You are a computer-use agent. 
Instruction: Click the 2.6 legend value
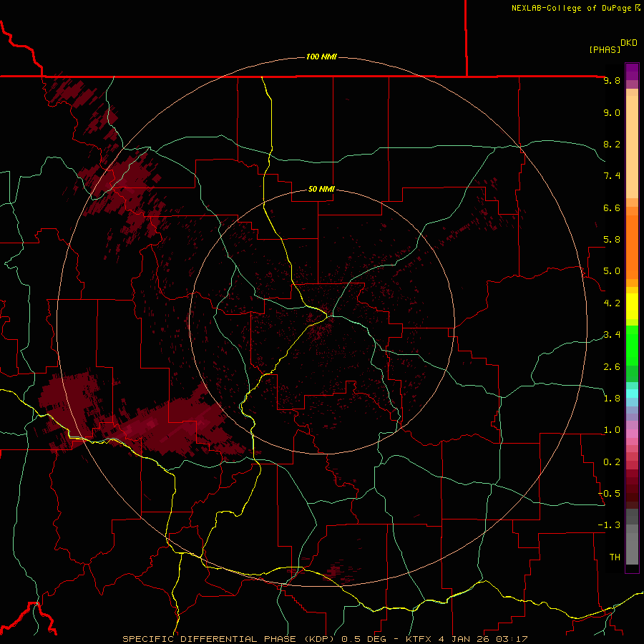click(x=612, y=367)
